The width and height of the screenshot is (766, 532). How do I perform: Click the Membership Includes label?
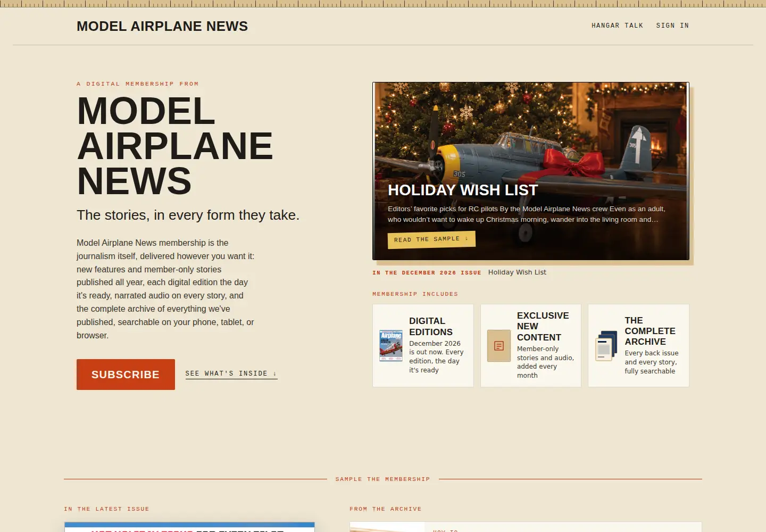click(x=415, y=294)
